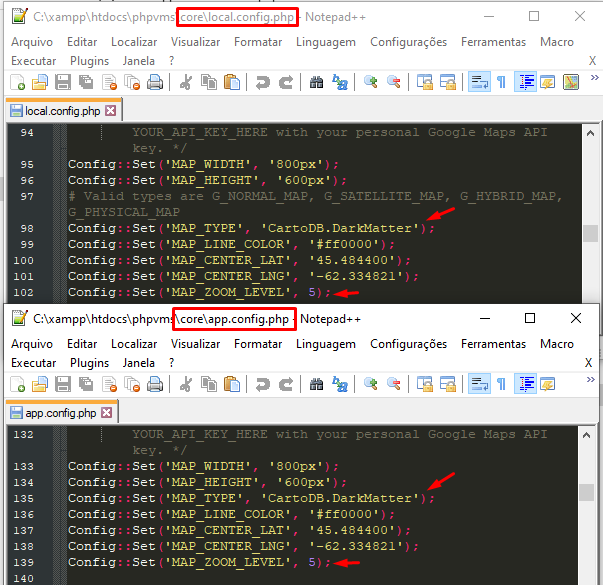Open Find binoculars in local.config.php window
Image resolution: width=603 pixels, height=585 pixels.
coord(316,82)
